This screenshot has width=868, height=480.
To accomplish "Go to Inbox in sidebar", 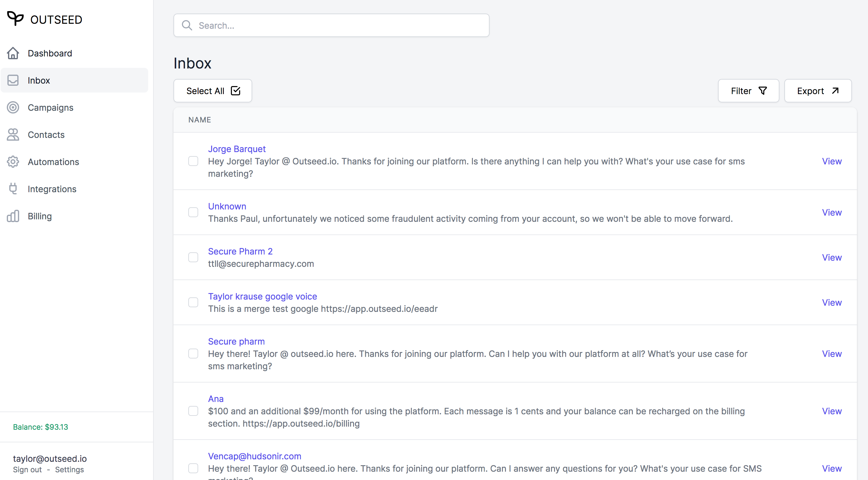I will click(x=39, y=81).
